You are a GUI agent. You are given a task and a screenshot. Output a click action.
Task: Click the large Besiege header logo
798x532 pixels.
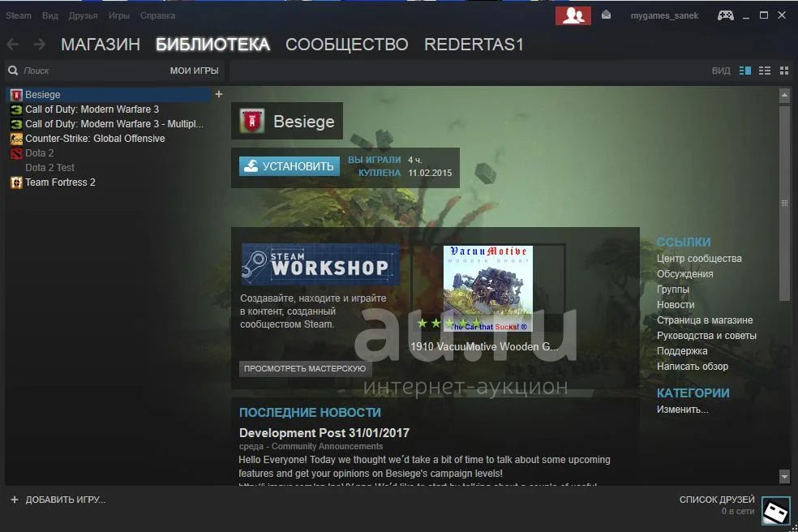tap(252, 121)
